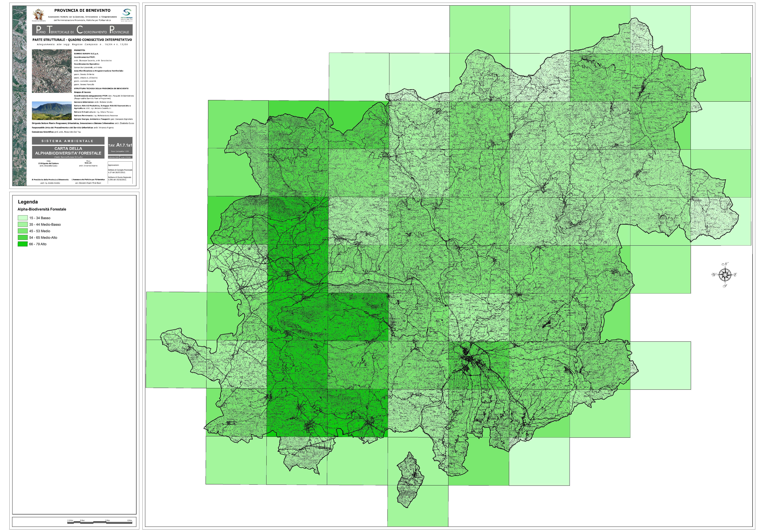Click the 'BENEVENTO' city label on the map

(453, 359)
